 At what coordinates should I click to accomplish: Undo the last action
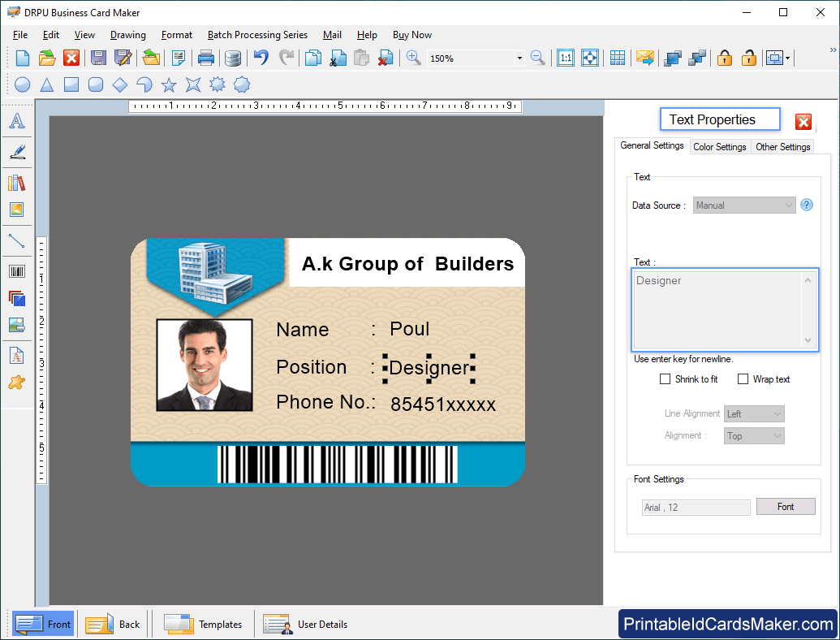tap(261, 57)
